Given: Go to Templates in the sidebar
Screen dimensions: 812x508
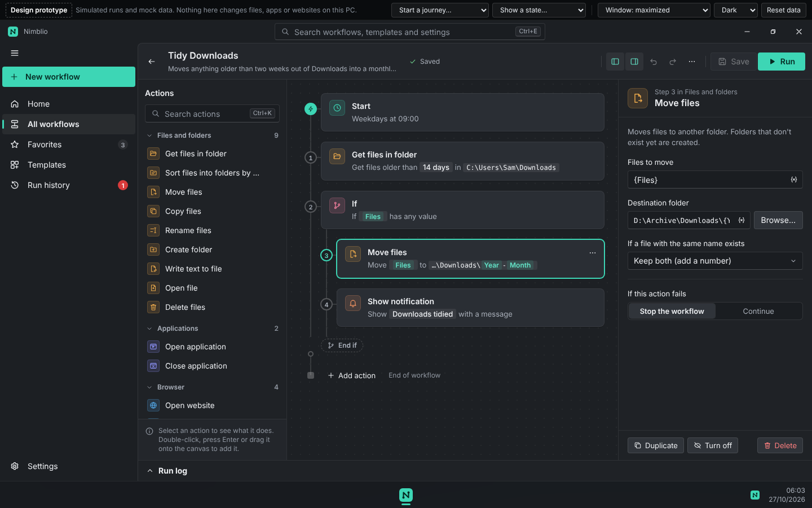Looking at the screenshot, I should click(x=69, y=165).
